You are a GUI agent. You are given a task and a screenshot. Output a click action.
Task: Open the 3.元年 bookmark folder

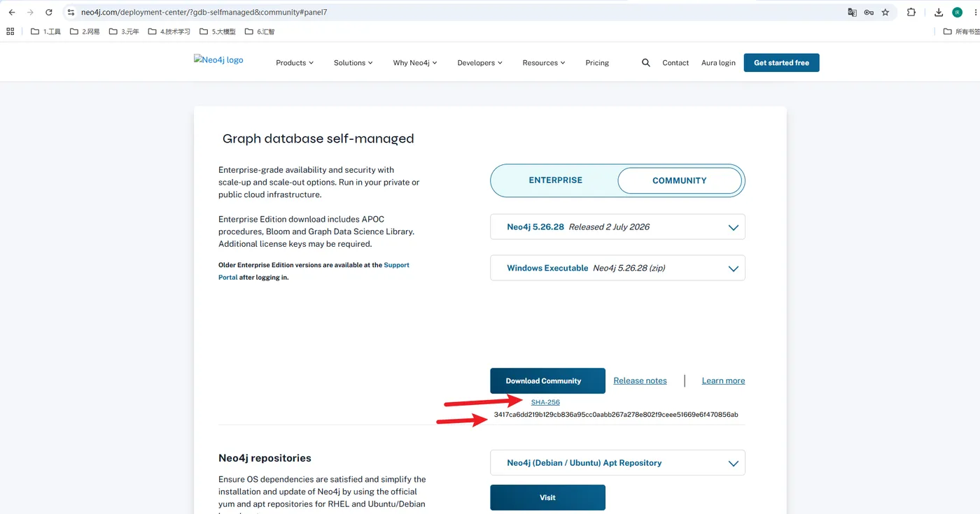pyautogui.click(x=124, y=31)
